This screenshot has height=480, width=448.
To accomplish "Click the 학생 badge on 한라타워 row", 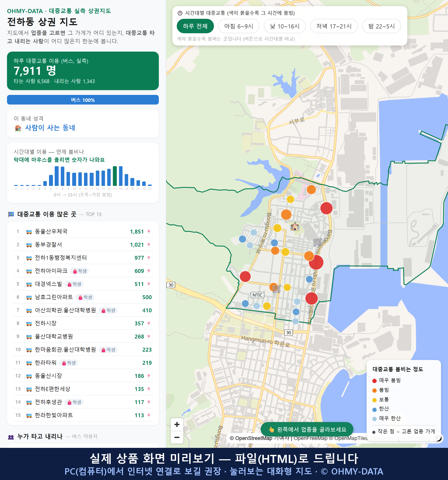I will pyautogui.click(x=69, y=363).
